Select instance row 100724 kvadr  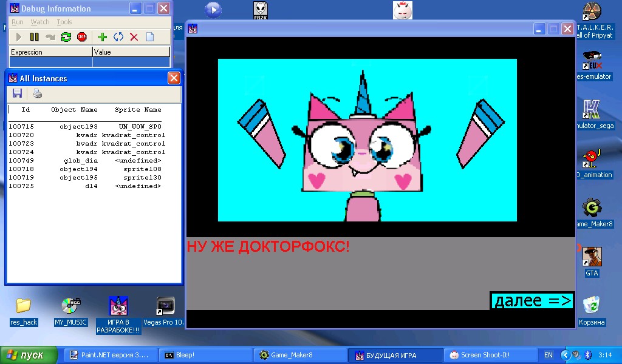(x=87, y=152)
